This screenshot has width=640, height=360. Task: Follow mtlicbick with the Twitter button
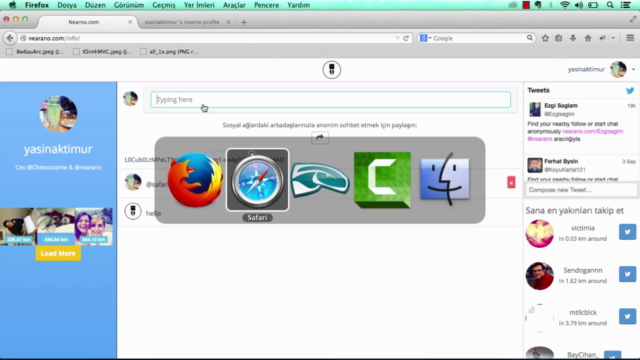tap(627, 316)
